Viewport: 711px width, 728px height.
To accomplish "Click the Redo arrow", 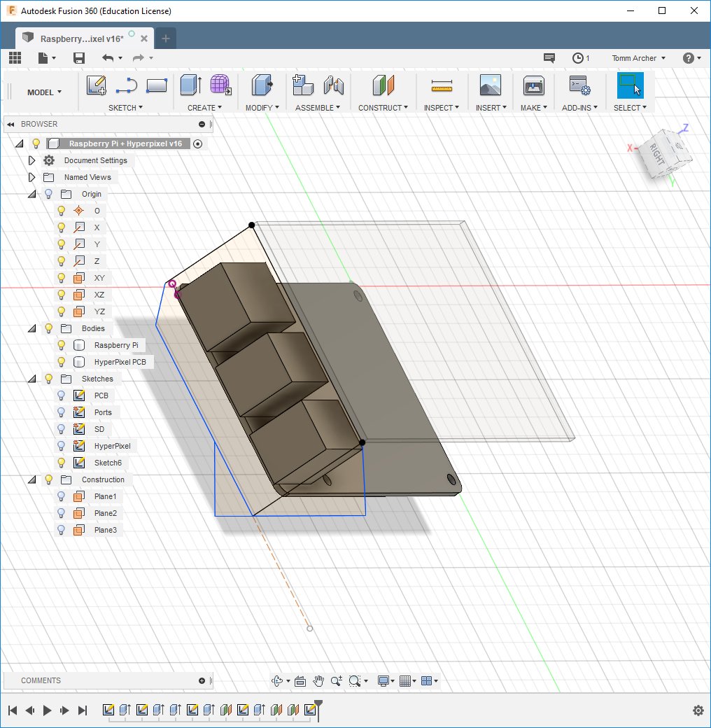I will [139, 57].
